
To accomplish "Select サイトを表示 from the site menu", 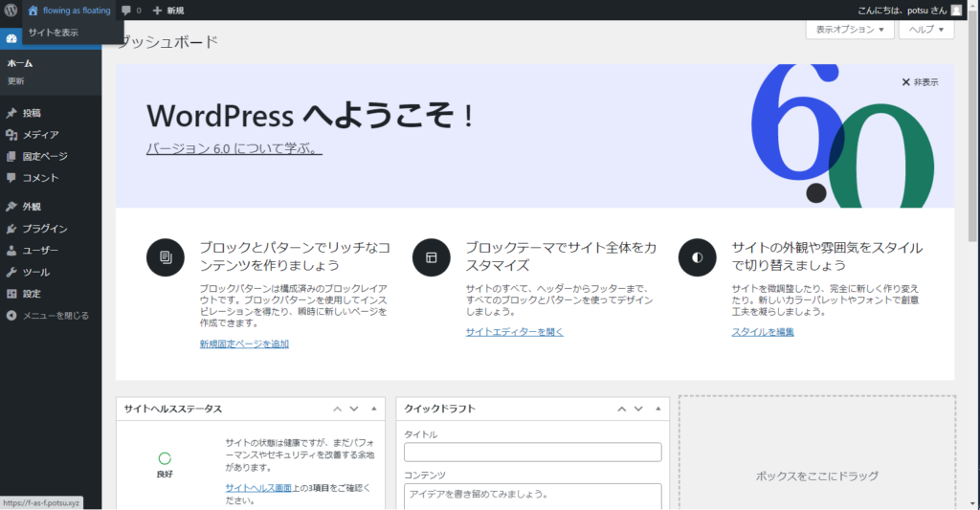I will tap(54, 33).
